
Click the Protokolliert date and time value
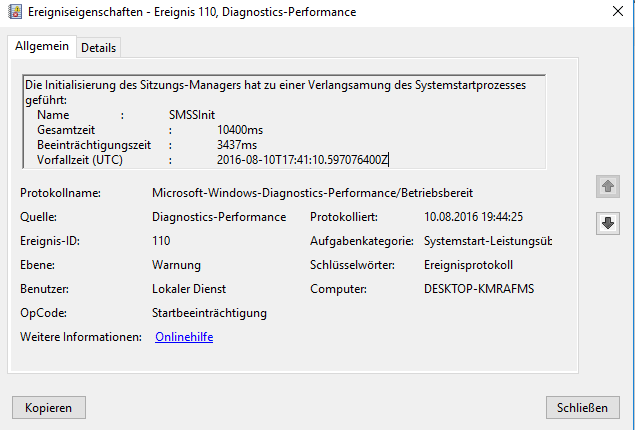[474, 217]
